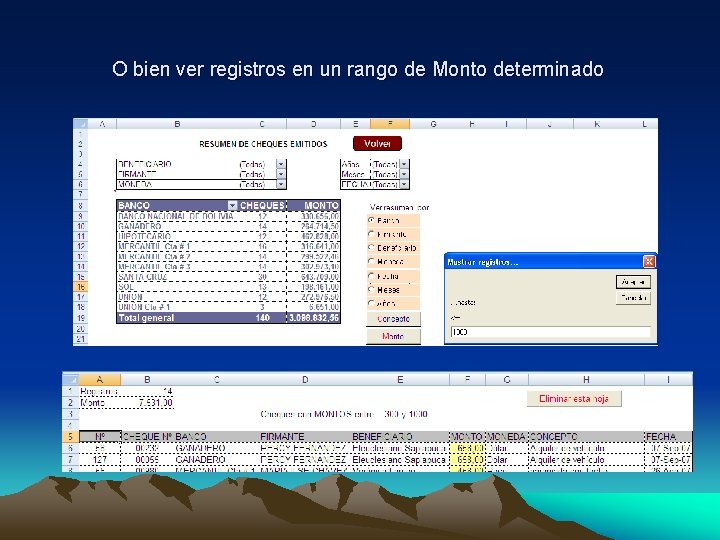The image size is (720, 540).
Task: Click the Monto button below Concepto
Action: [x=393, y=336]
